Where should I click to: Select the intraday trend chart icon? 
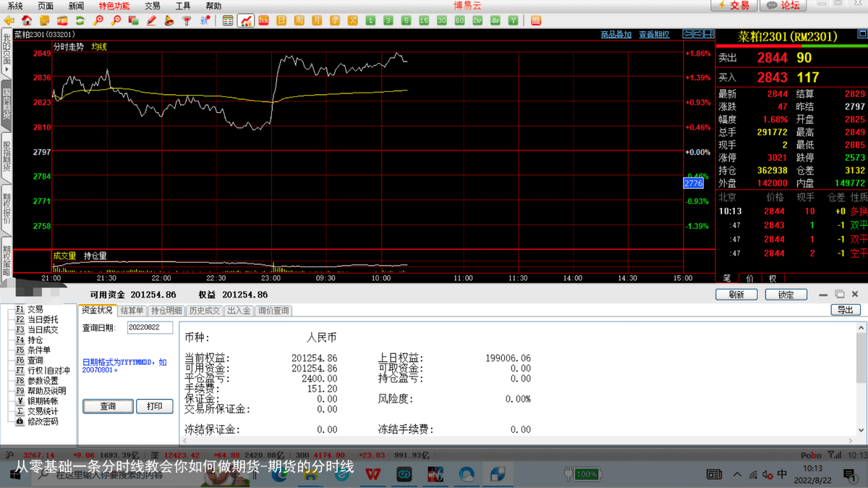[246, 20]
